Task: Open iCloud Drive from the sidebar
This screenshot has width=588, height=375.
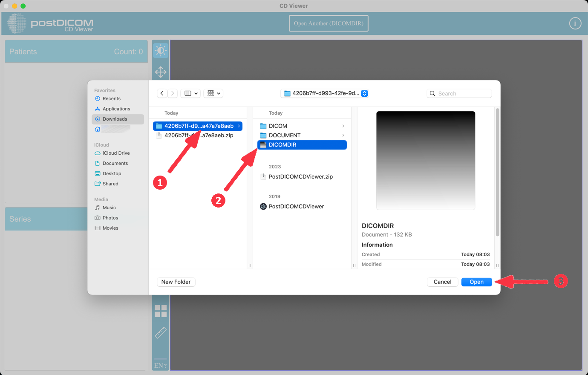Action: click(x=116, y=153)
